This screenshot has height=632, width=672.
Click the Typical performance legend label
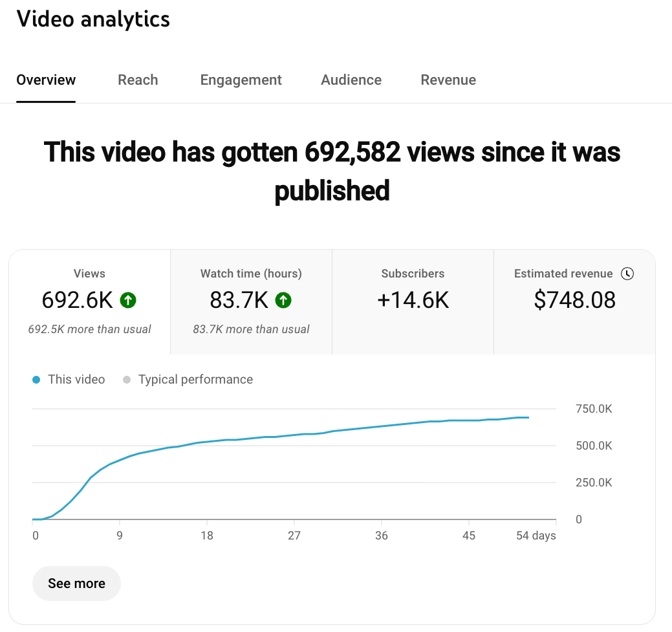pyautogui.click(x=195, y=380)
